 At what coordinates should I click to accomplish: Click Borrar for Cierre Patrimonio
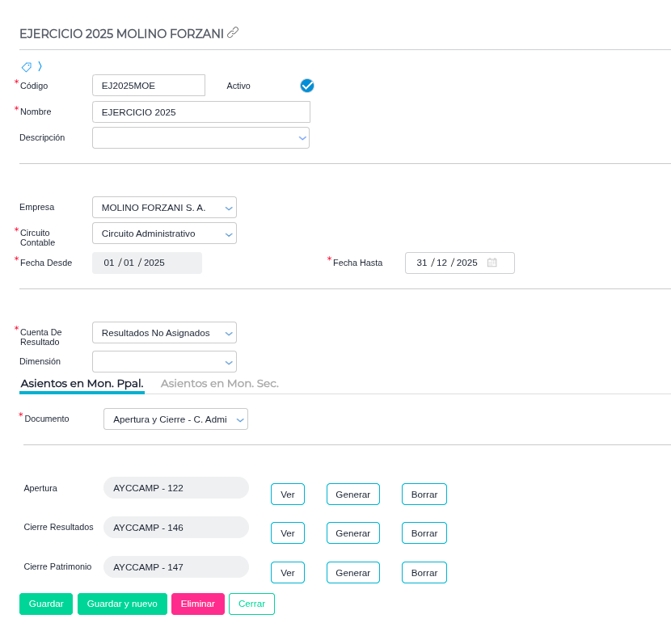tap(424, 573)
